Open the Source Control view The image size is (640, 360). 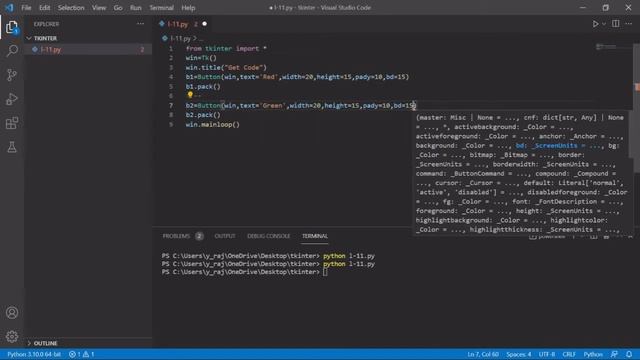12,75
